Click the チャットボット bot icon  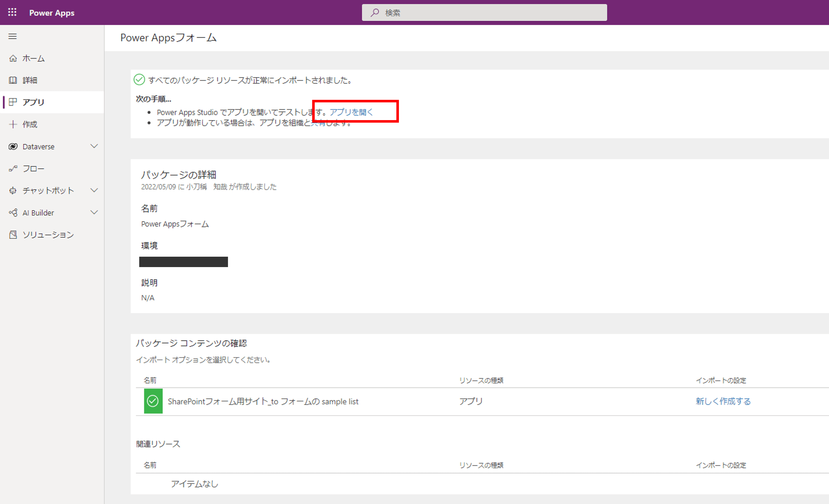[13, 191]
